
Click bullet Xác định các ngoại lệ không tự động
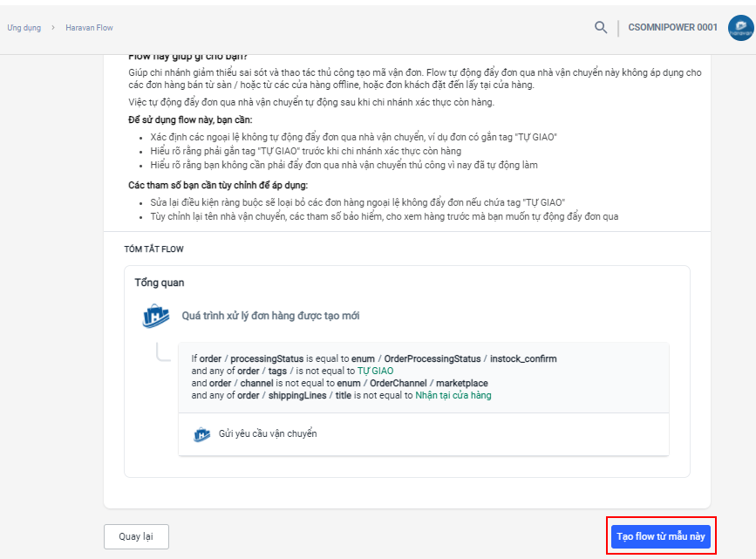coord(353,137)
